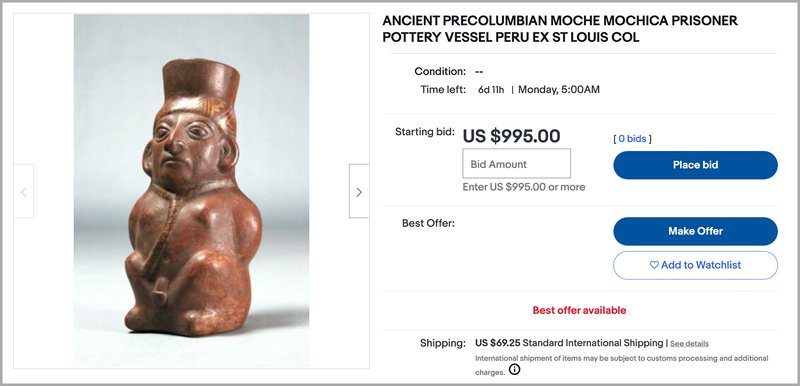The height and width of the screenshot is (386, 800).
Task: Click the info icon after shipping charges
Action: [x=515, y=370]
